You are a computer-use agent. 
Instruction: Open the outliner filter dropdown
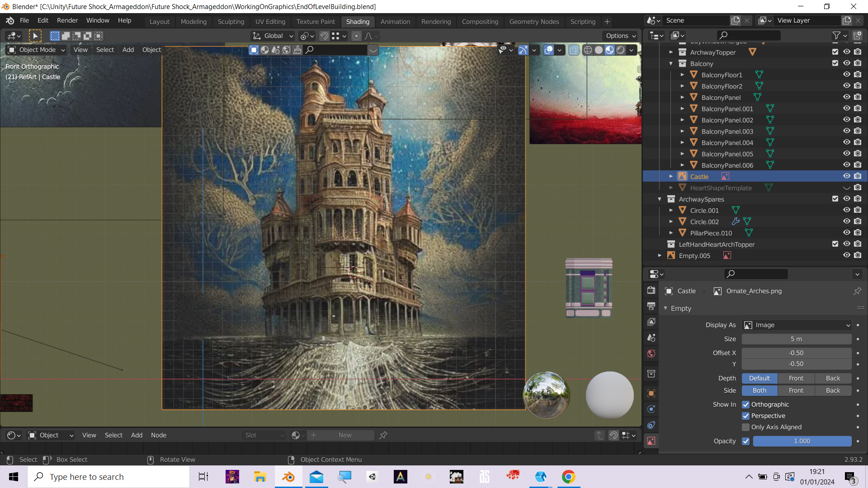(x=840, y=35)
